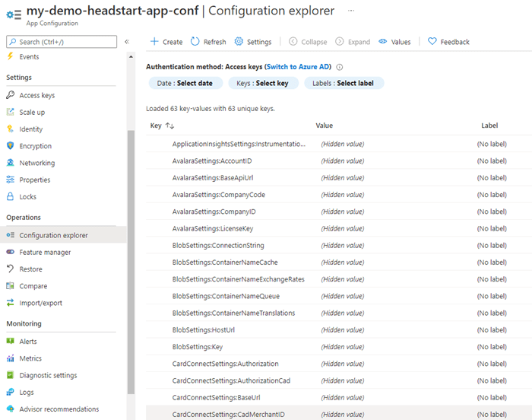Click the hidden value of AvalaraSettings:CompanyCode
Image resolution: width=532 pixels, height=420 pixels.
point(343,195)
